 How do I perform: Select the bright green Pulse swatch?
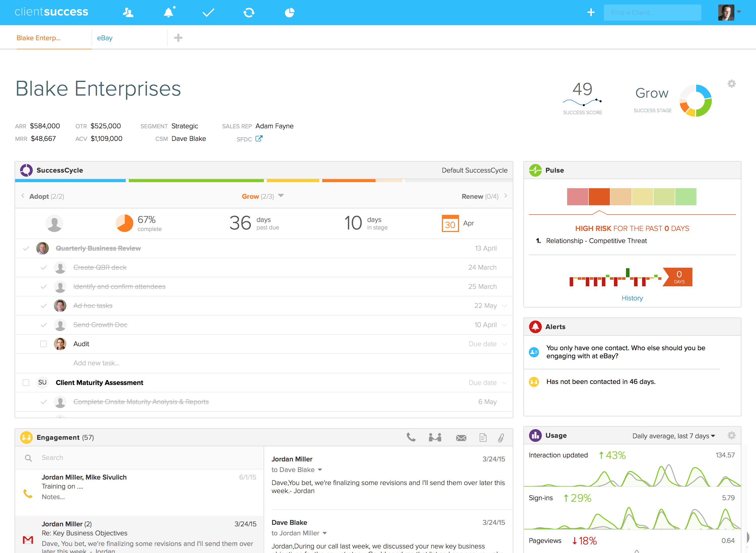686,196
